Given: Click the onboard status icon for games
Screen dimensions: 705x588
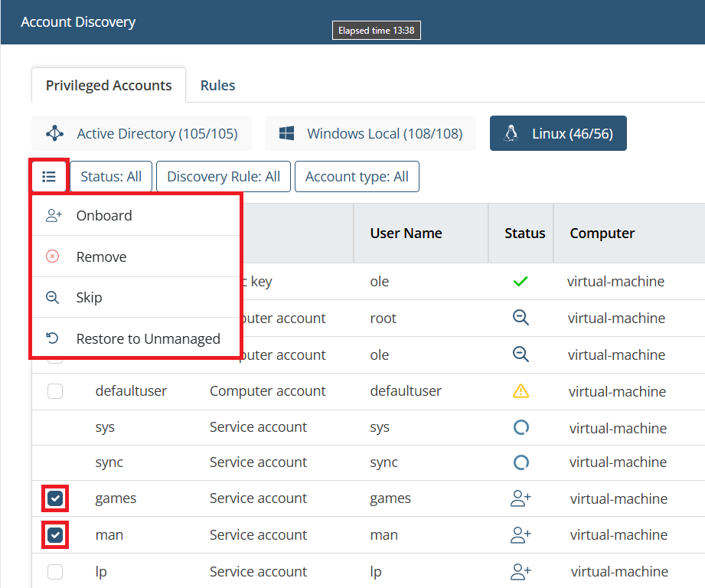Looking at the screenshot, I should click(521, 498).
